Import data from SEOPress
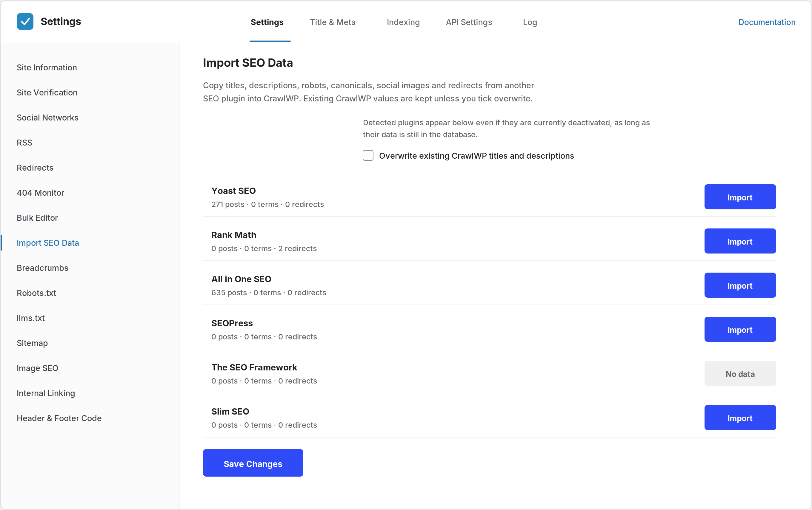 click(740, 330)
